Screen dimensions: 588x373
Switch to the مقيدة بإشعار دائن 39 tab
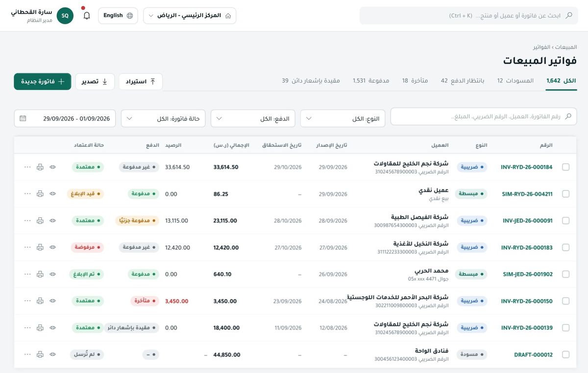[311, 81]
